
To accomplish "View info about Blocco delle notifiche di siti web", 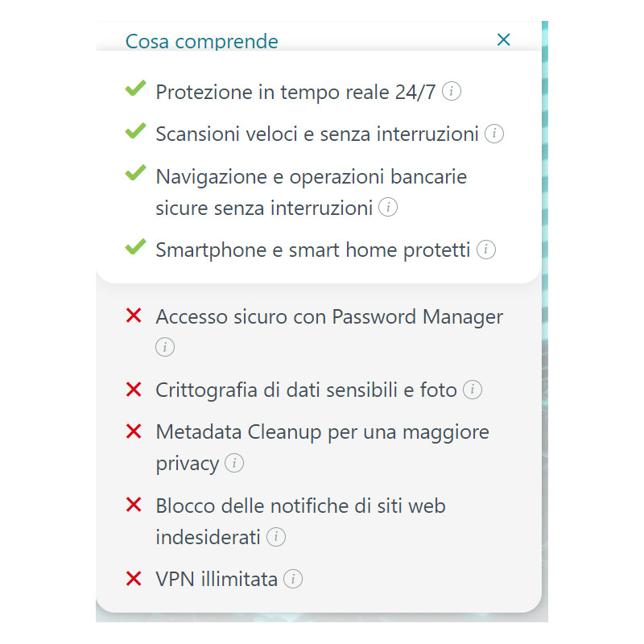I will pos(278,537).
